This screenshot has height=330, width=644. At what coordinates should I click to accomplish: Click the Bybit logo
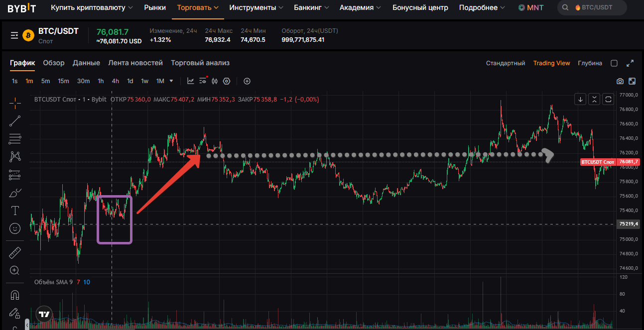(x=21, y=8)
